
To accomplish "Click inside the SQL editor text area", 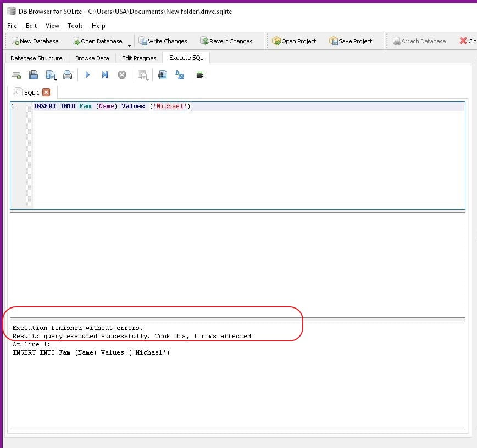I will tap(247, 159).
